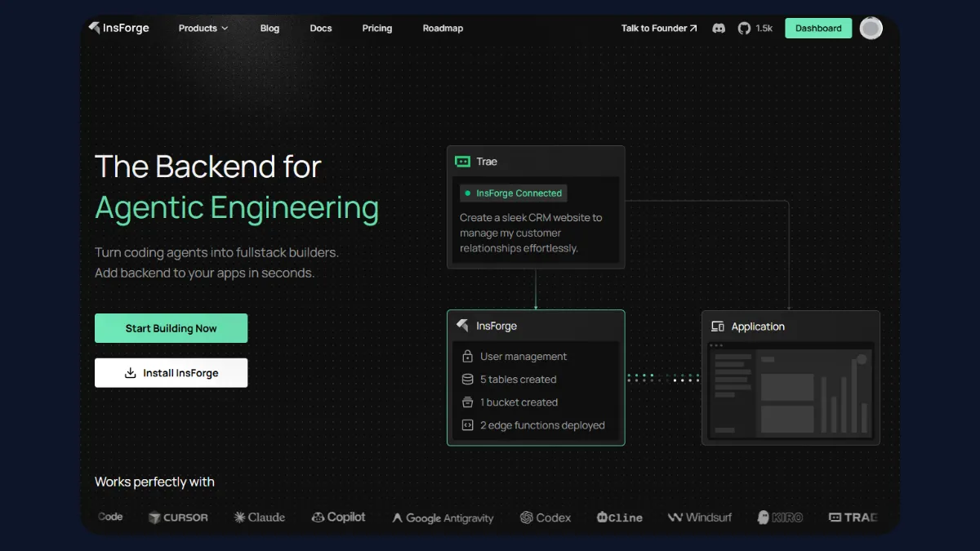
Task: Click the Start Building Now button
Action: (171, 328)
